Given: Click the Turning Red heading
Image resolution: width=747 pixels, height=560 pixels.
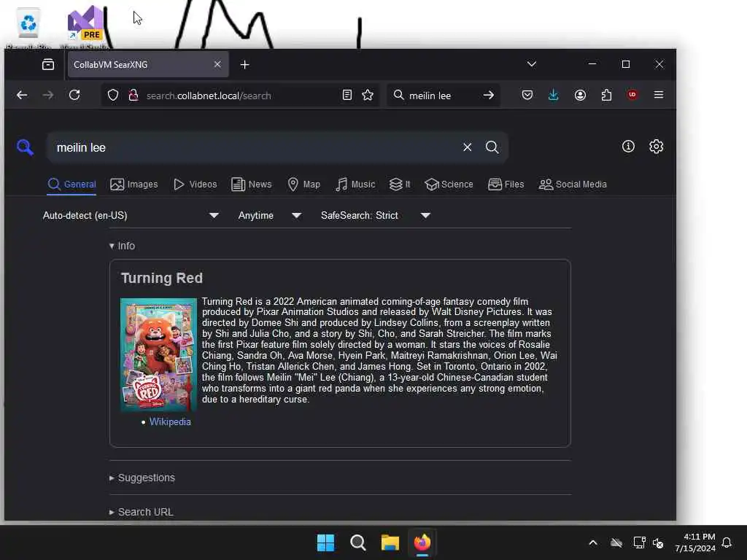Looking at the screenshot, I should (x=162, y=278).
